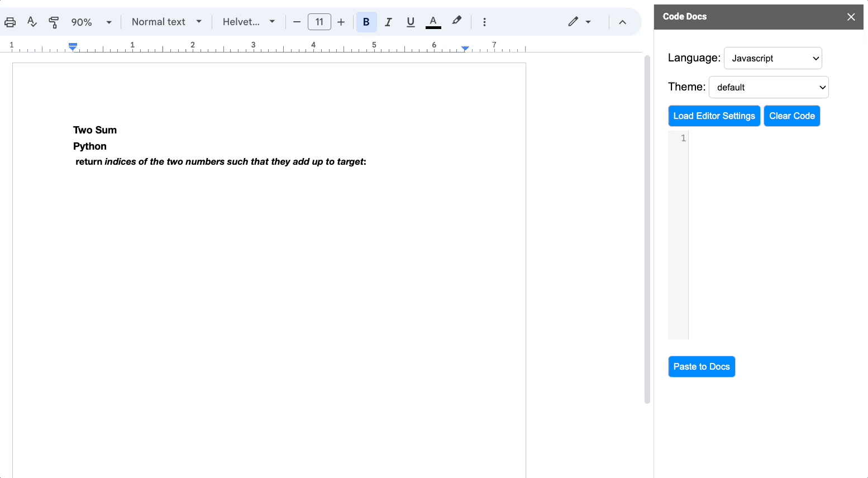Viewport: 868px width, 478px height.
Task: Collapse the menus with the up chevron
Action: click(622, 22)
